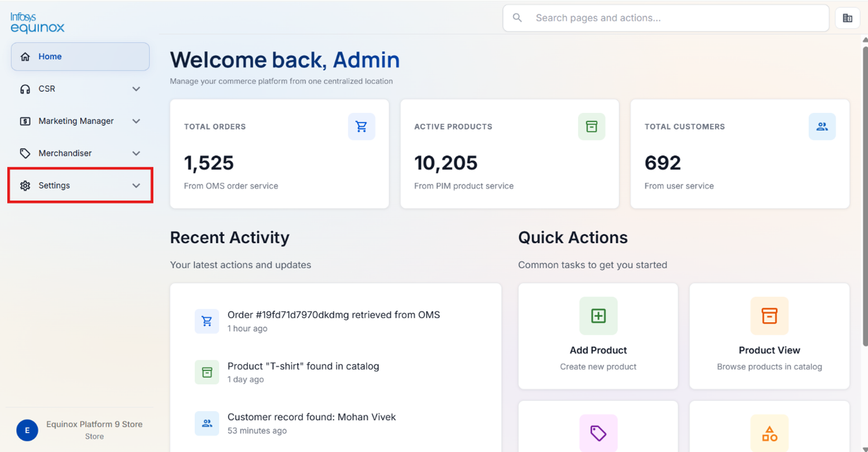Click the people icon beside Mohan Vivek record
This screenshot has height=452, width=868.
coord(207,424)
